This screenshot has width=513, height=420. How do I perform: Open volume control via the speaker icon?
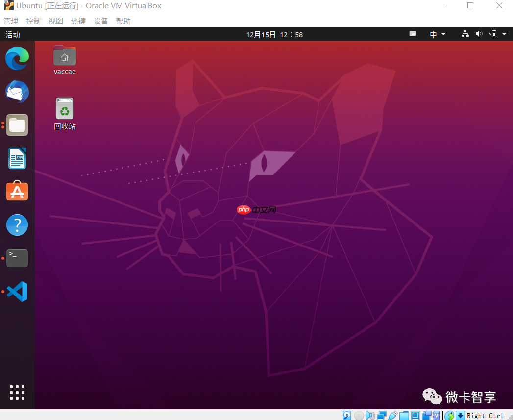coord(479,34)
